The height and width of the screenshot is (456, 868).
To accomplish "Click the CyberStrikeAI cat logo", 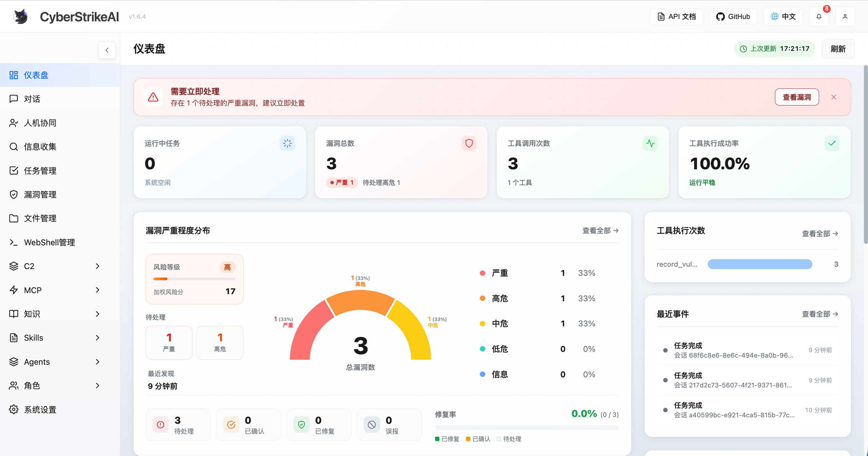I will tap(21, 16).
